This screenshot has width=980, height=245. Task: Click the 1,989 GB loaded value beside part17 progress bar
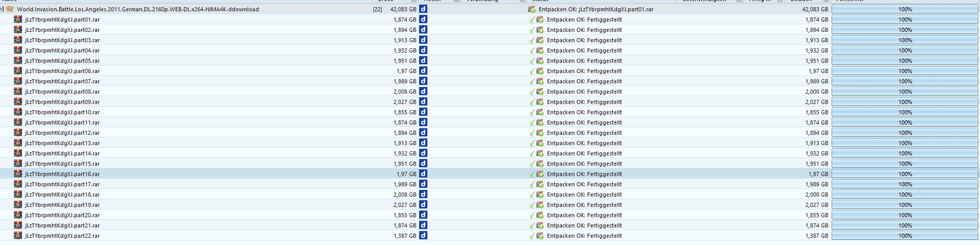click(817, 184)
